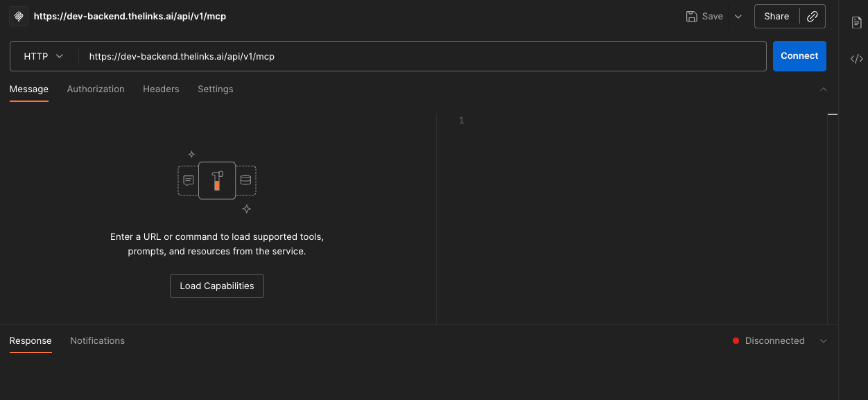Show the Notifications tab
868x400 pixels.
point(97,341)
